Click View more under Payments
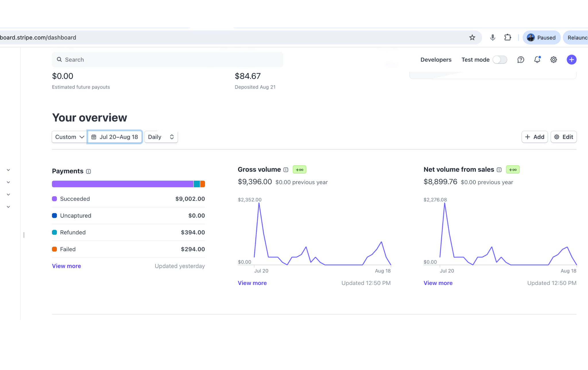 [66, 266]
